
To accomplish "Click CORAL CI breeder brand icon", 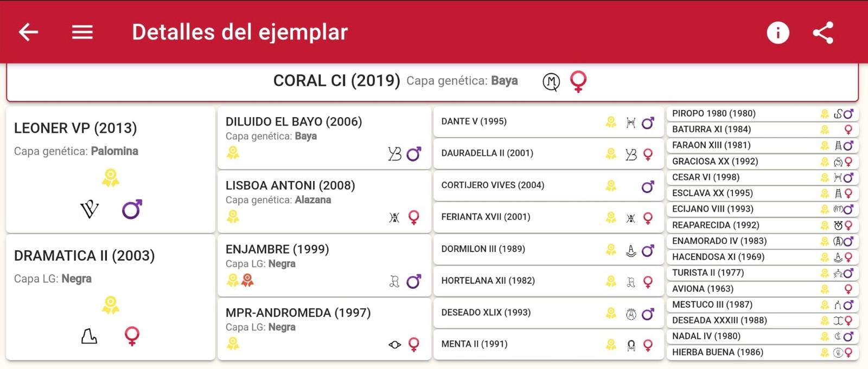I will pyautogui.click(x=551, y=82).
